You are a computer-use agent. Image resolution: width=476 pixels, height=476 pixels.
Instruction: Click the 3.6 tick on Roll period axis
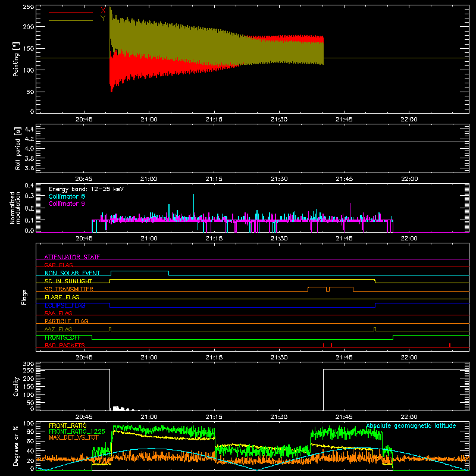pyautogui.click(x=29, y=168)
